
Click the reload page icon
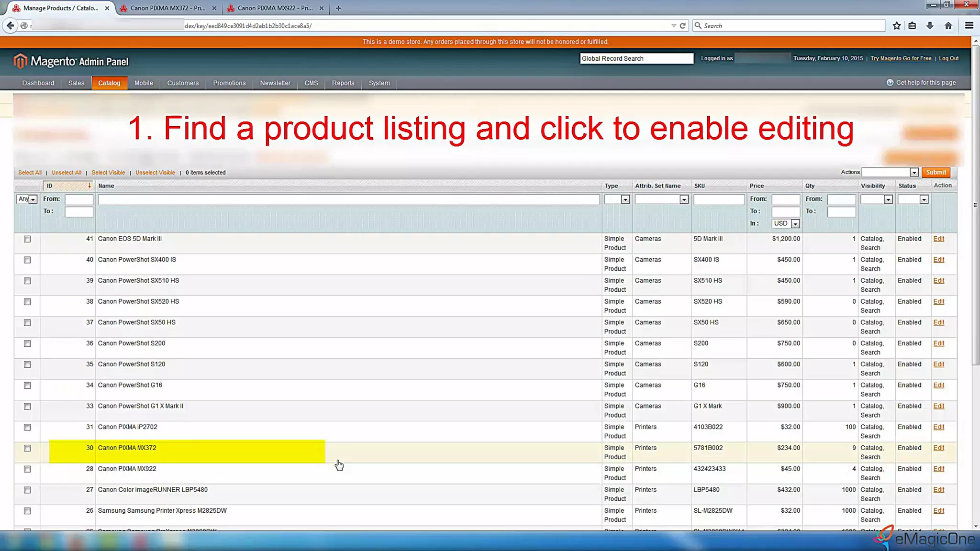click(x=683, y=26)
